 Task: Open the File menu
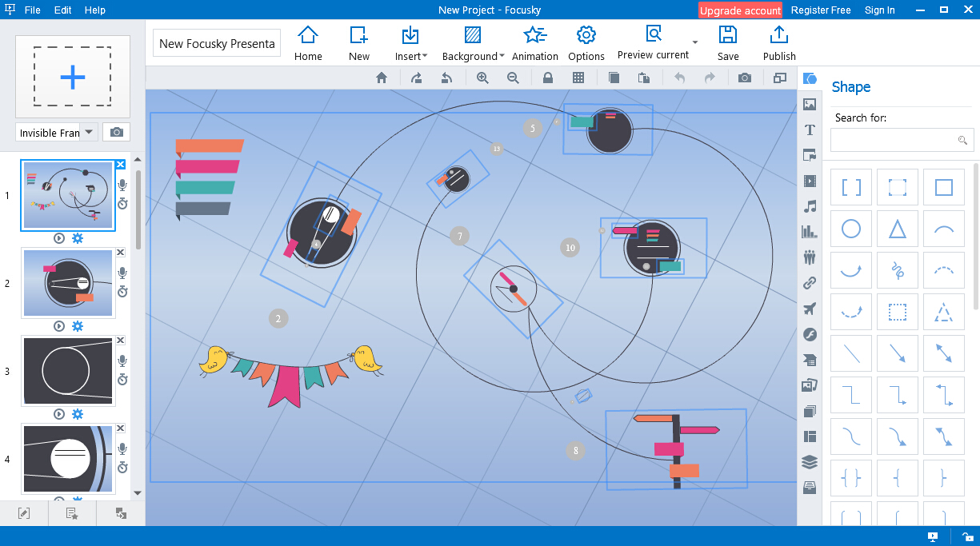pyautogui.click(x=32, y=10)
